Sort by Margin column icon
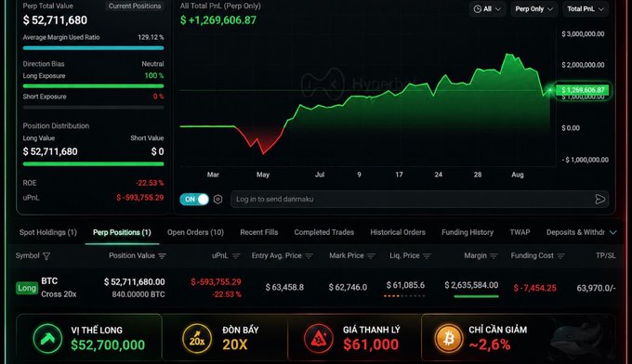This screenshot has height=364, width=632. [494, 256]
